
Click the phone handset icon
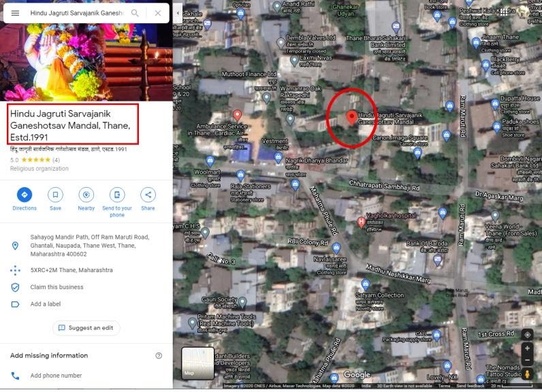[15, 376]
